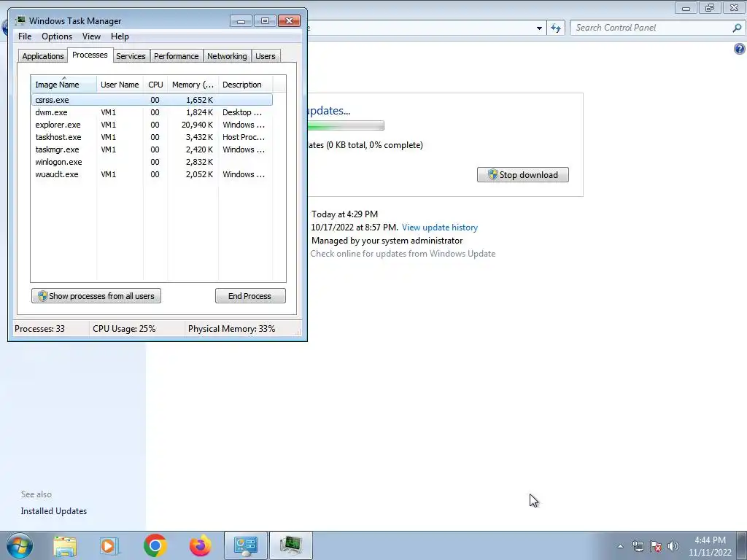Select the dwm.exe process row
The width and height of the screenshot is (747, 560).
coord(152,112)
